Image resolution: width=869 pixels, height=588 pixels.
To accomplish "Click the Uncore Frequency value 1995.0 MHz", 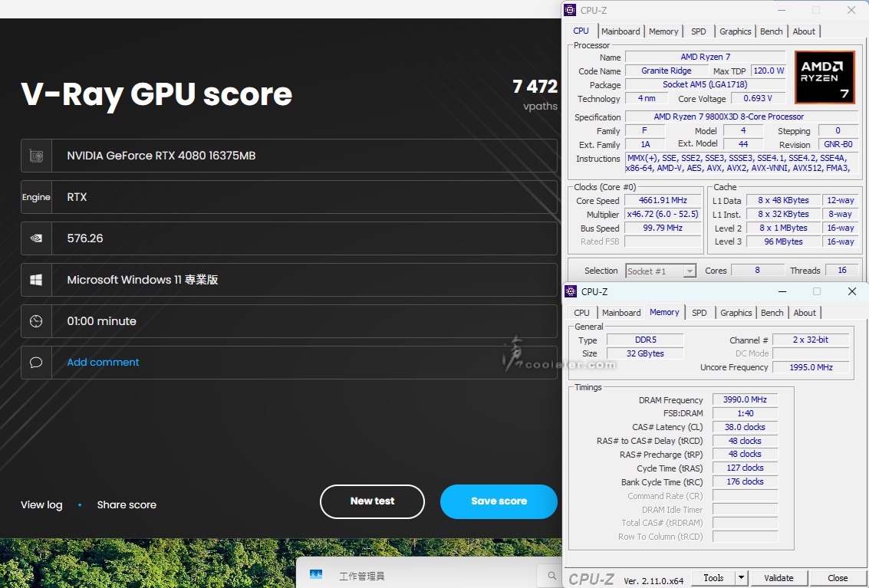I will 811,367.
